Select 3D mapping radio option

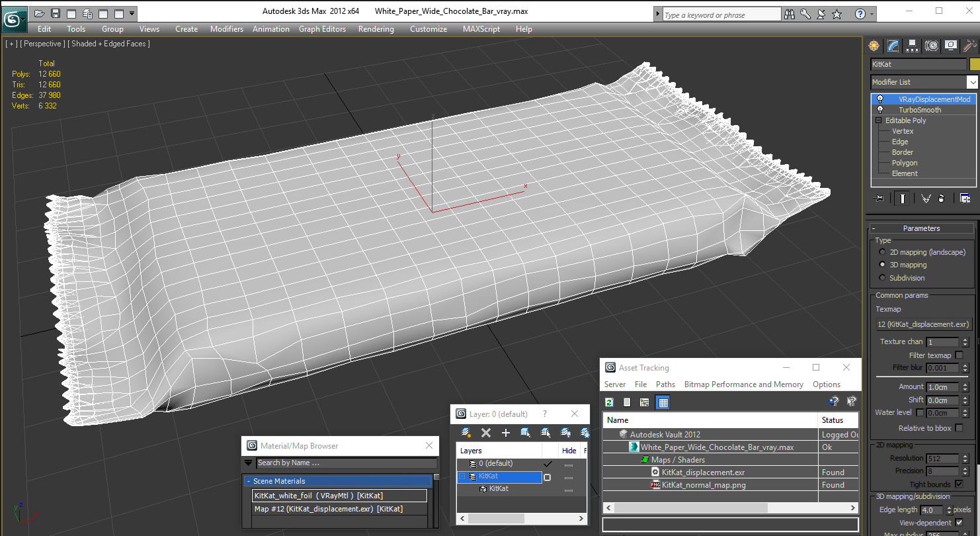pyautogui.click(x=882, y=265)
